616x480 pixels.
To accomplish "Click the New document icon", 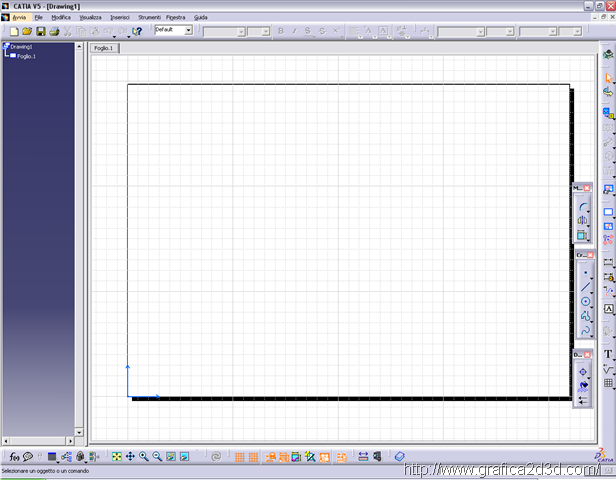I will coord(14,31).
